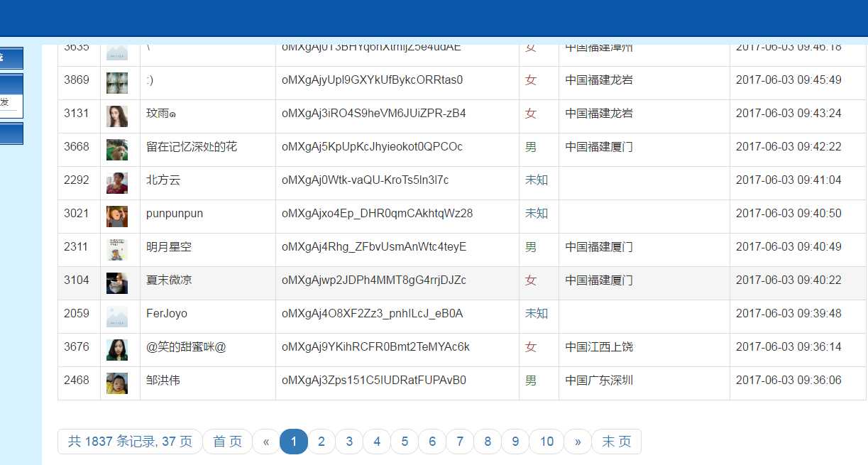Click openid oMXgAj4Rhg_ZFbvUsmAnWtc4teyE
Viewport: 868px width, 465px height.
(374, 246)
